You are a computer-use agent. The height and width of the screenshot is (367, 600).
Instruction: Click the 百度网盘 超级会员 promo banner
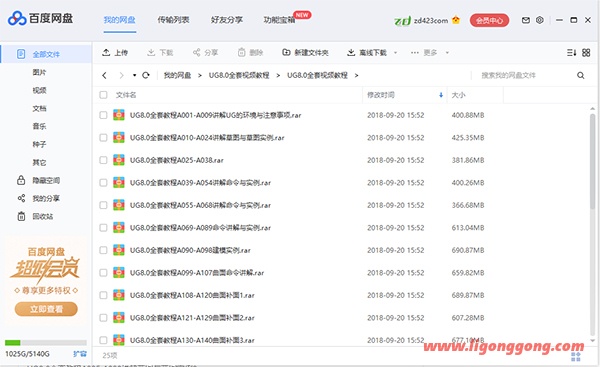46,281
